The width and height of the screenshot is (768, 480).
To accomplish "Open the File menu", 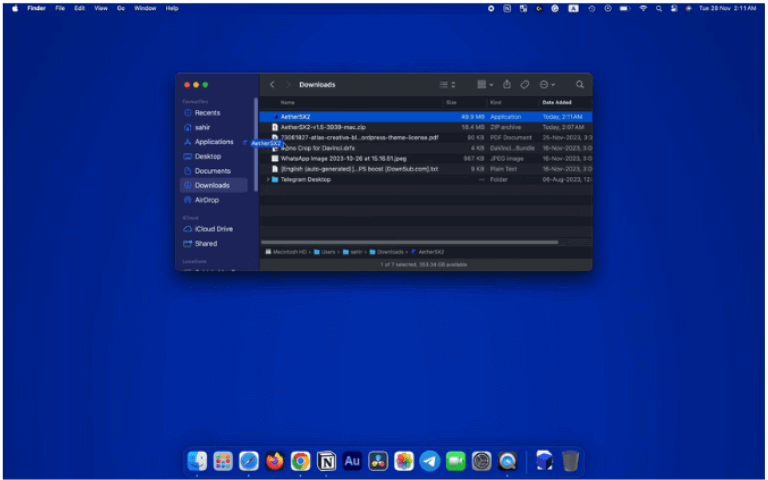I will pos(60,8).
